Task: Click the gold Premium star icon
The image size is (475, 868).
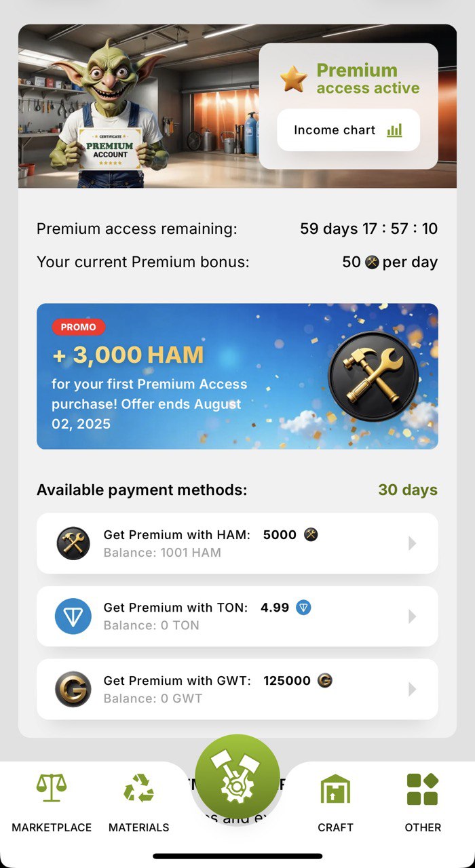Action: [294, 79]
